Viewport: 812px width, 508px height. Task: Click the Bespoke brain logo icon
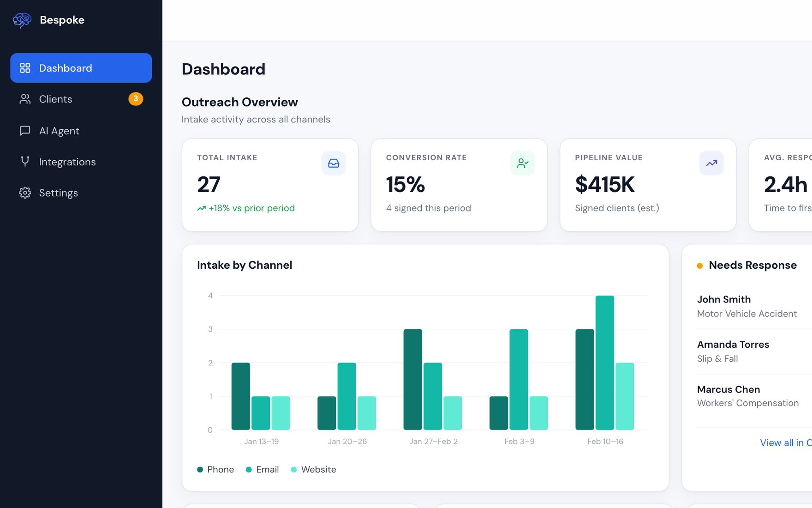coord(22,20)
